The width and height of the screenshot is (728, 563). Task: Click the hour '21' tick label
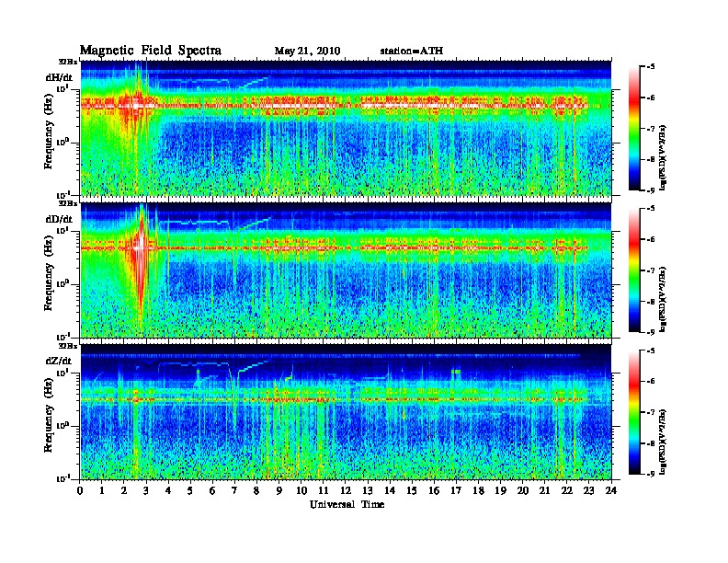[x=544, y=490]
